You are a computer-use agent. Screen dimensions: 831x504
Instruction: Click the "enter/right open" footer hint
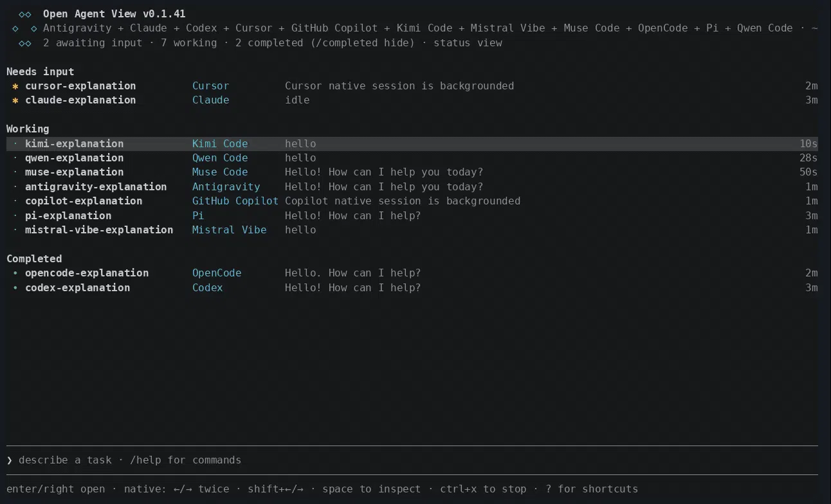coord(56,489)
